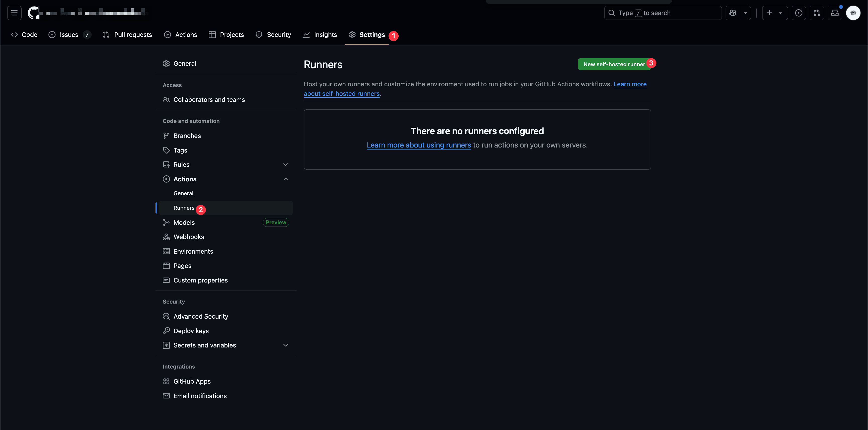Switch to the Insights tab
This screenshot has width=868, height=430.
click(320, 35)
